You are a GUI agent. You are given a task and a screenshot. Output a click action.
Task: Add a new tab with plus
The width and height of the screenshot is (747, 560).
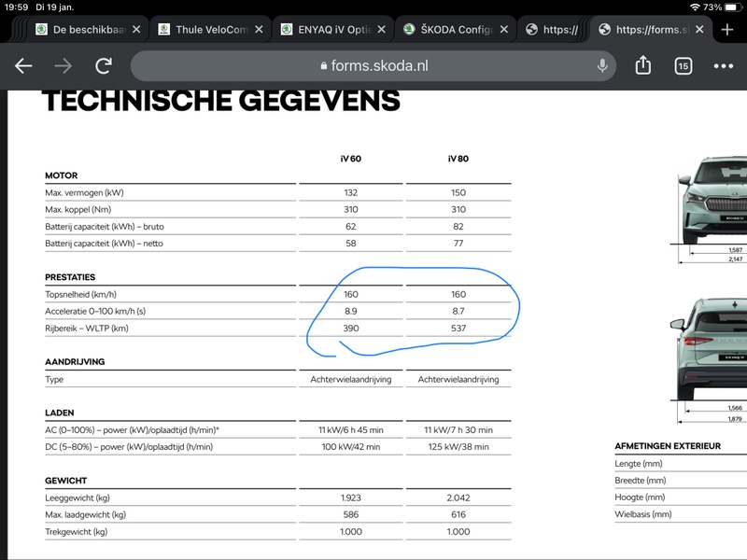tap(727, 30)
